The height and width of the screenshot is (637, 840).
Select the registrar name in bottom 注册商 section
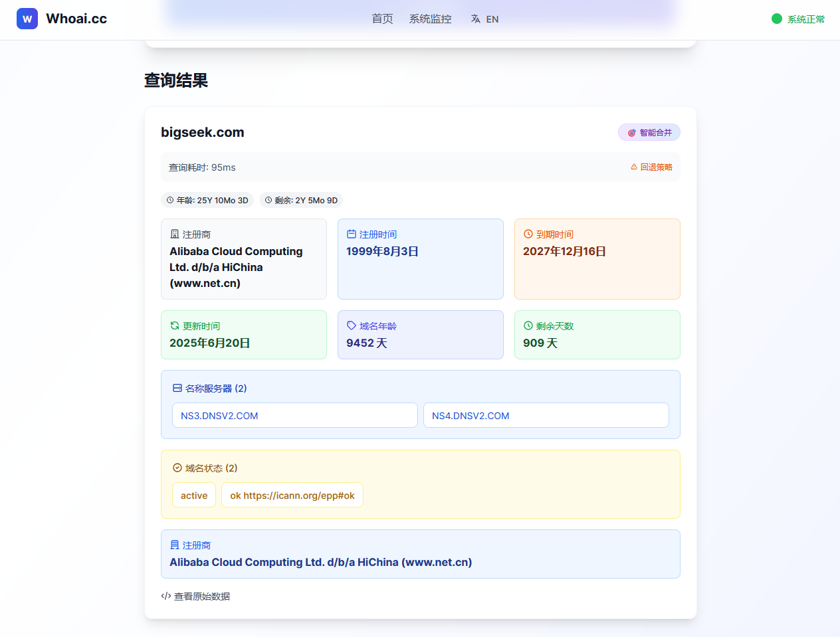[x=321, y=562]
